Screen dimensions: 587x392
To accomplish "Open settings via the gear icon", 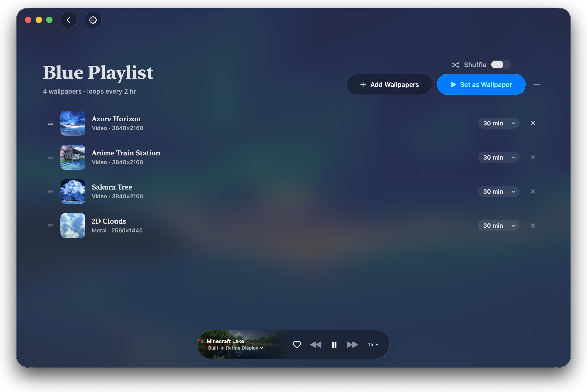I will click(93, 20).
